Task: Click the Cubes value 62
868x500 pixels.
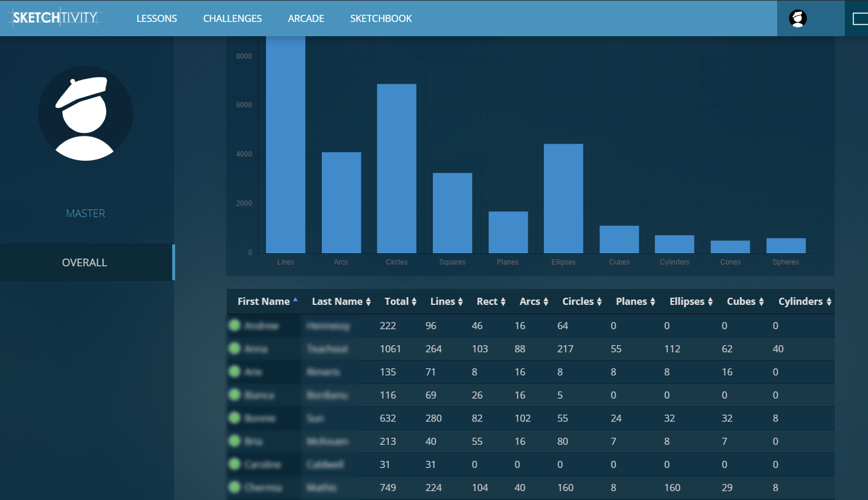Action: pyautogui.click(x=727, y=349)
